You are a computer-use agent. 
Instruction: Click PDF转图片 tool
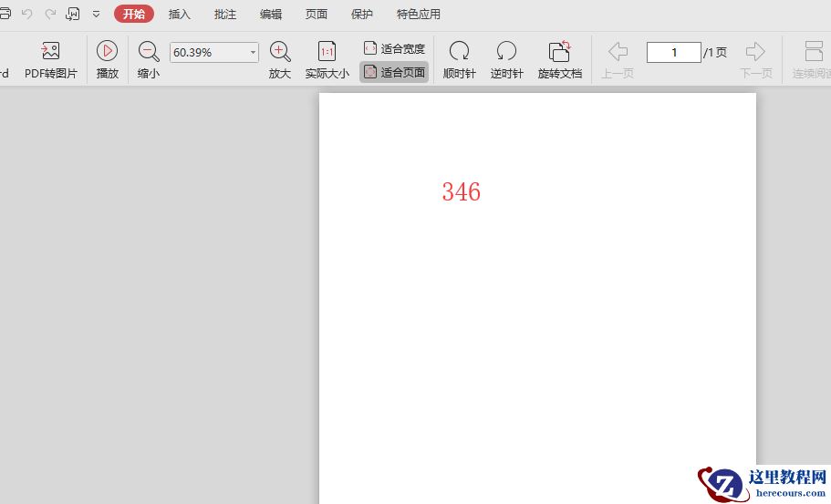point(51,60)
